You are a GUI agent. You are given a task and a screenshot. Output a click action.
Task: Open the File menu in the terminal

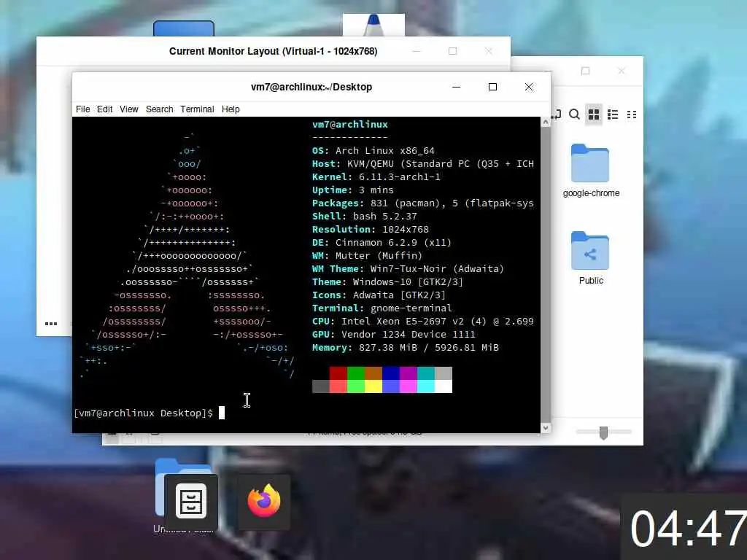[x=83, y=109]
